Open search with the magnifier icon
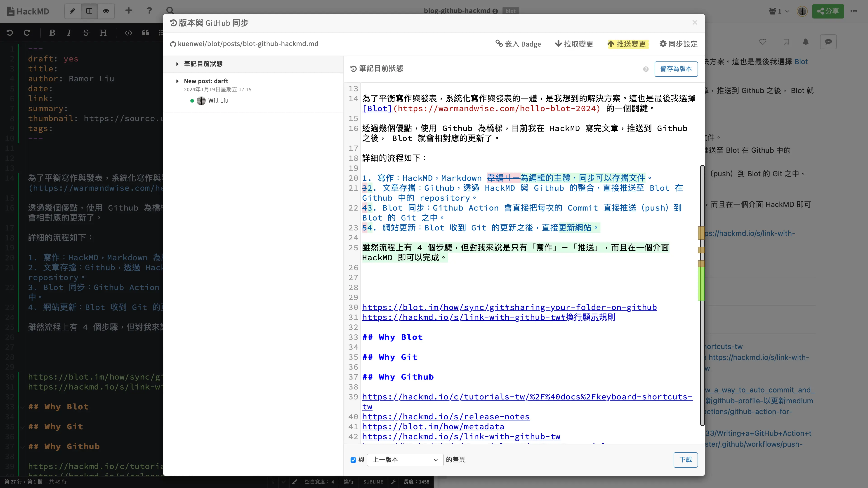The image size is (868, 488). pos(170,11)
